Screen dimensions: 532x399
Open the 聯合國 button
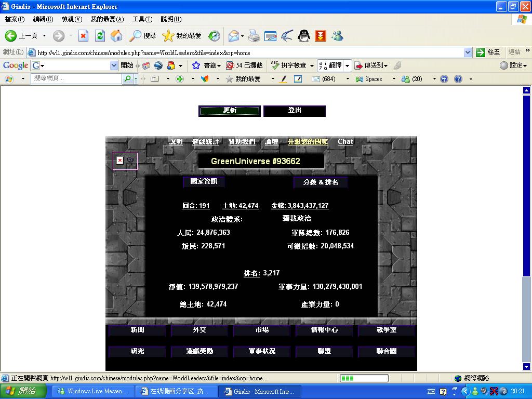point(387,351)
